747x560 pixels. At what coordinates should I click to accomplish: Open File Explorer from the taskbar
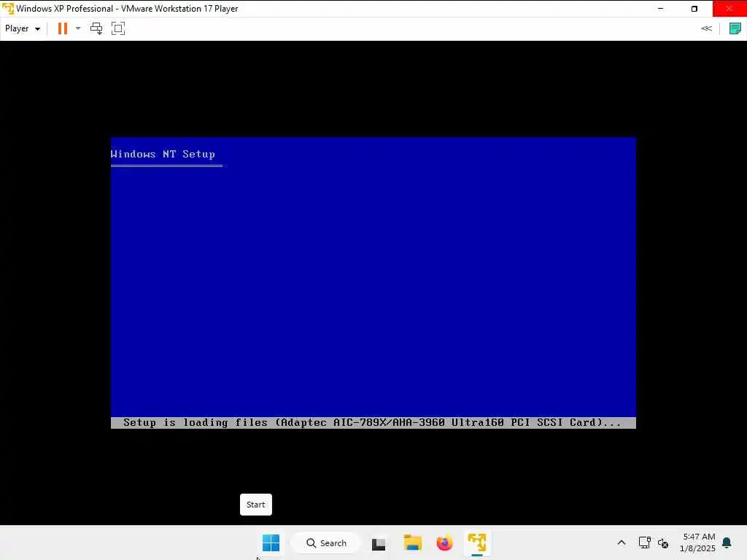tap(413, 542)
